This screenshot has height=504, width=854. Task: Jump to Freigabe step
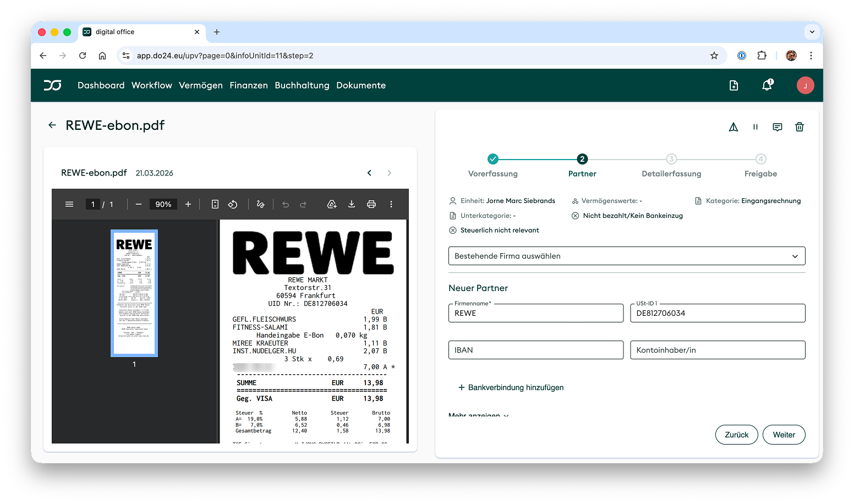click(761, 166)
